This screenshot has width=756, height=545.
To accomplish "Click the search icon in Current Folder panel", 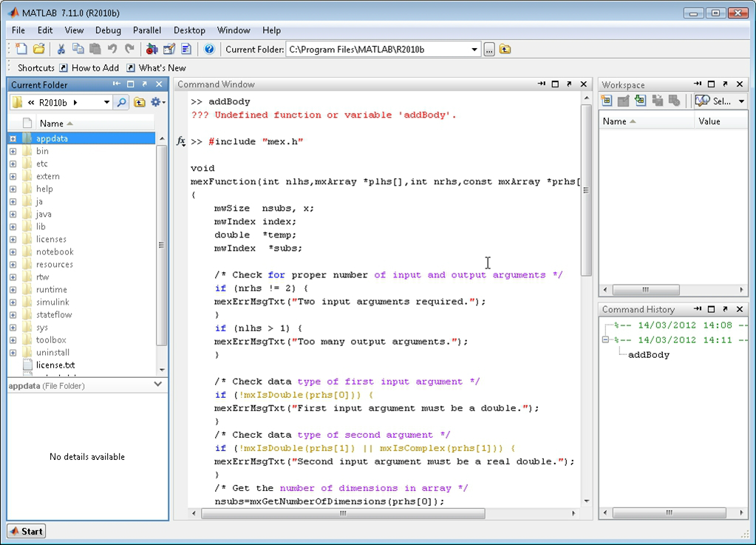I will pyautogui.click(x=122, y=102).
